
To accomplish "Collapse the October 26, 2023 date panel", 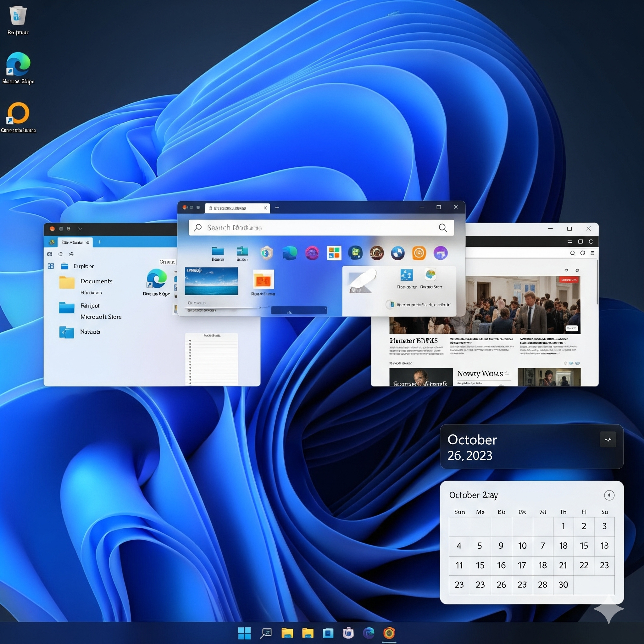I will pos(608,440).
